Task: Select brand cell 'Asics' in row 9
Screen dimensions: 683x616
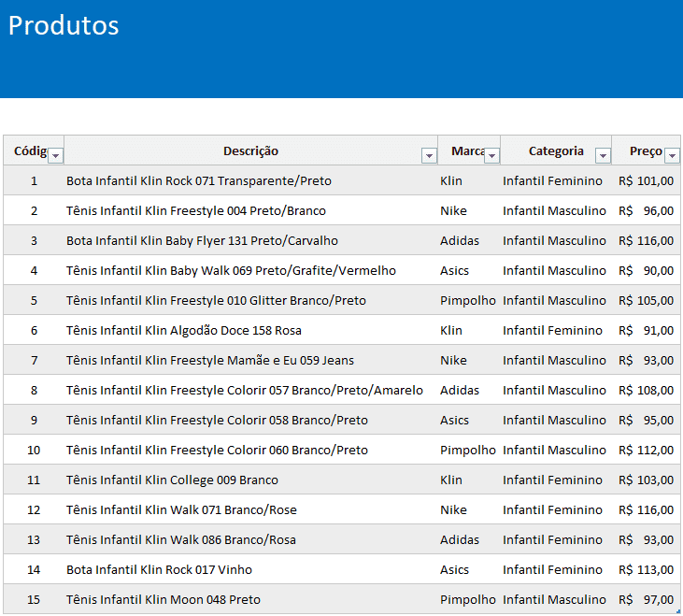Action: coord(469,420)
